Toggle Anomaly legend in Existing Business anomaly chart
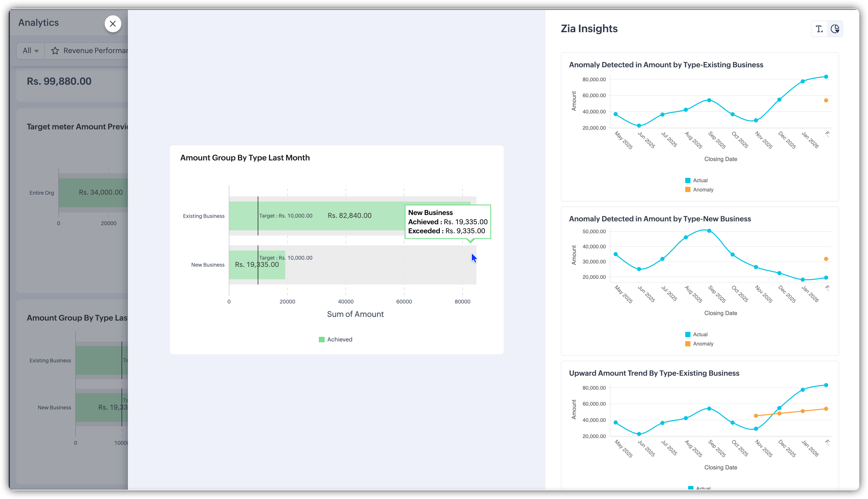The height and width of the screenshot is (499, 868). [703, 189]
